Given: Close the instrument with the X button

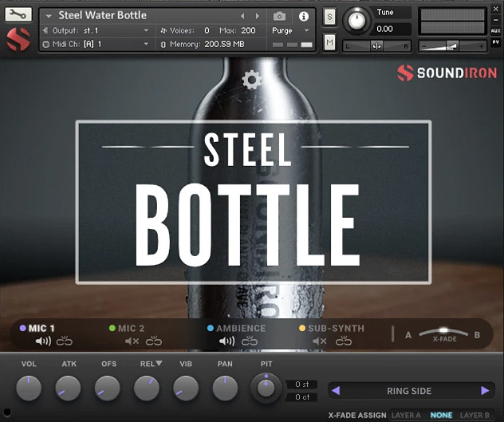Looking at the screenshot, I should (x=496, y=10).
